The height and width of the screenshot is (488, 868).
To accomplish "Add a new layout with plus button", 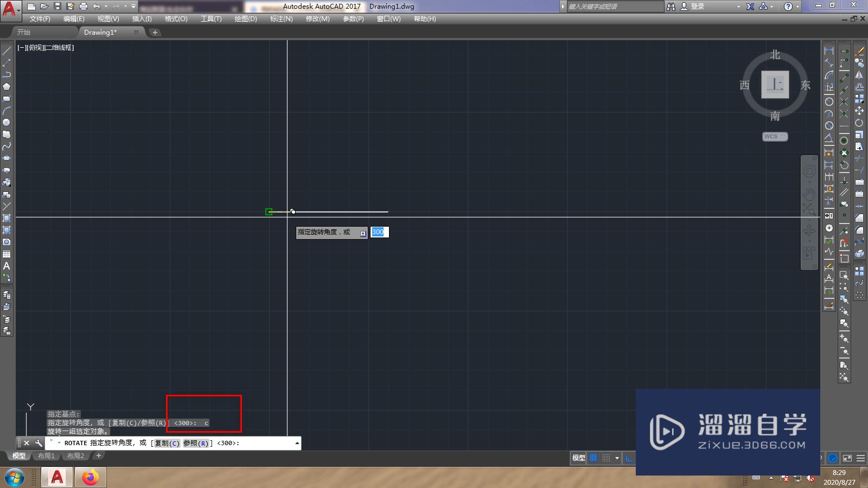I will (x=99, y=456).
